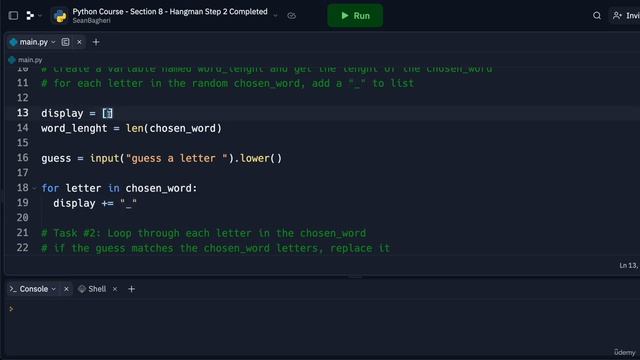Image resolution: width=640 pixels, height=360 pixels.
Task: Switch to the Shell tab
Action: [93, 289]
